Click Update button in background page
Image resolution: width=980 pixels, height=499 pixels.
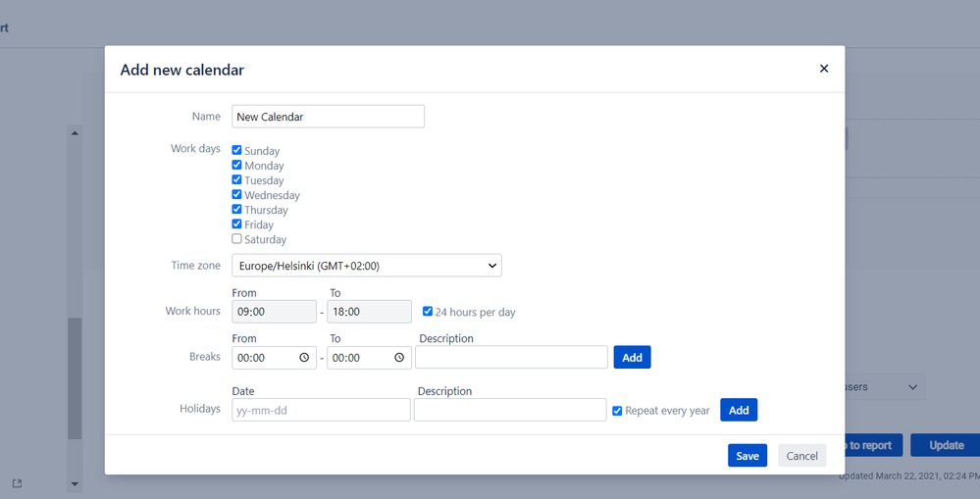pos(945,445)
